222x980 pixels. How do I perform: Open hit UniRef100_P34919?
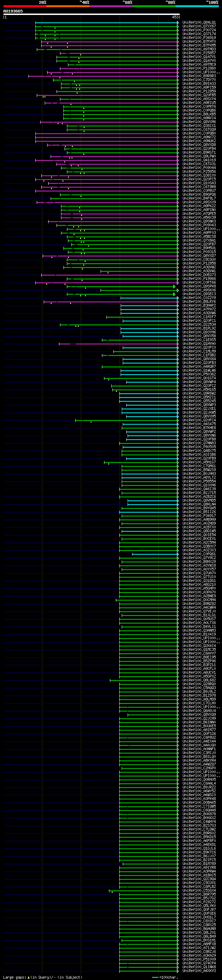(x=199, y=38)
